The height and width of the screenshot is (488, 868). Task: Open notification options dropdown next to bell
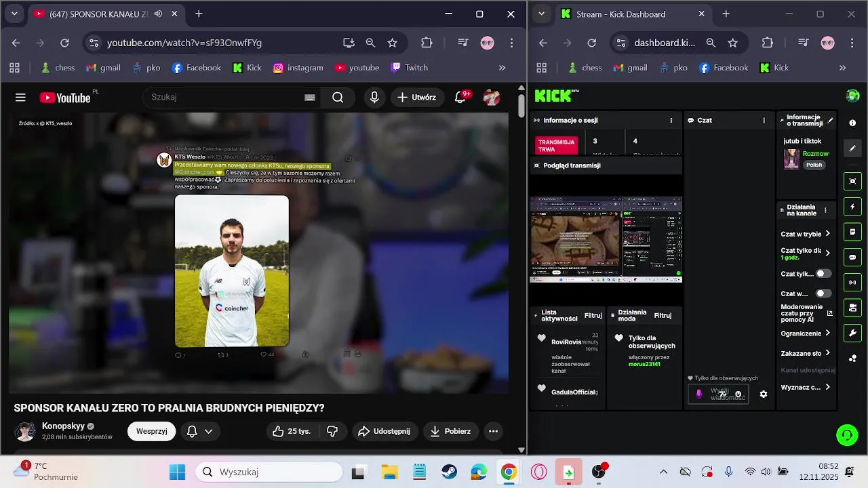(209, 431)
